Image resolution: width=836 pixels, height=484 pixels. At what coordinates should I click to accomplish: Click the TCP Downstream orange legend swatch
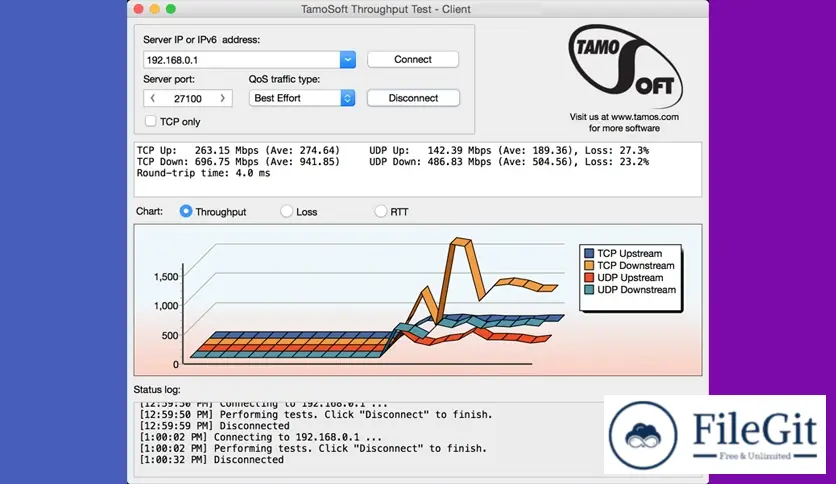(x=589, y=265)
